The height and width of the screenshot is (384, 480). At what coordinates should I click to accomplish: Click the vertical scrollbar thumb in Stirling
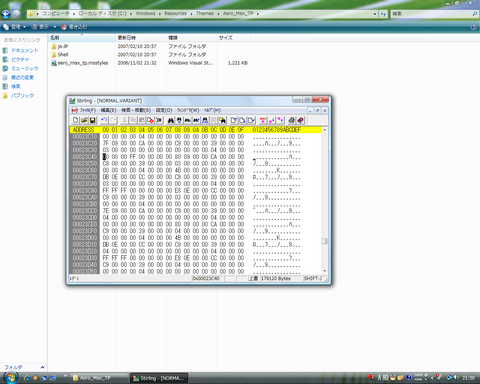[x=325, y=241]
